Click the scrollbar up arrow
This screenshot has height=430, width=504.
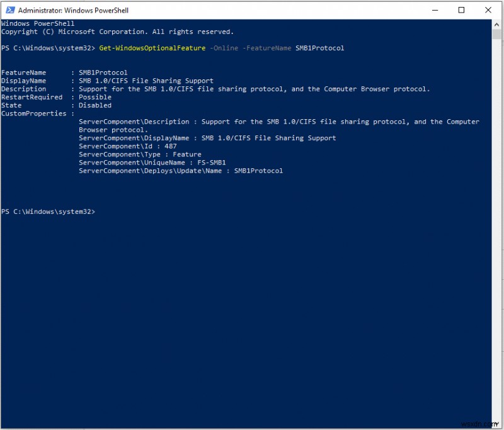coord(495,25)
